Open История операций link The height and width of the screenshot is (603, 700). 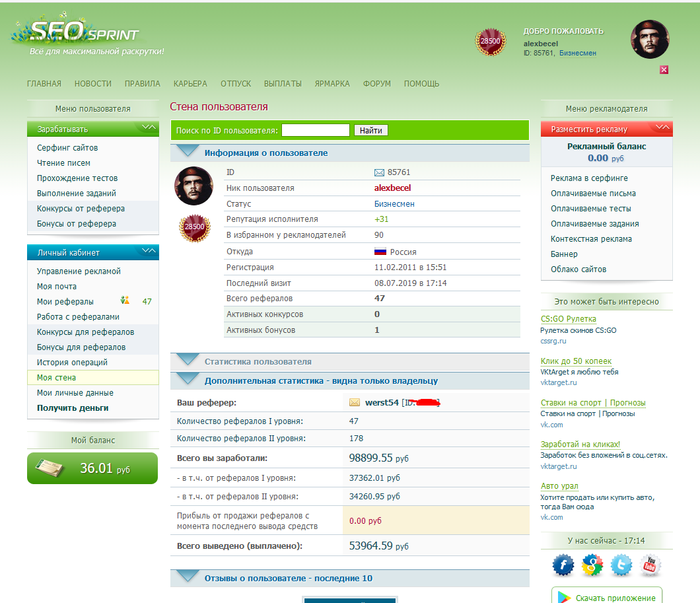coord(72,363)
